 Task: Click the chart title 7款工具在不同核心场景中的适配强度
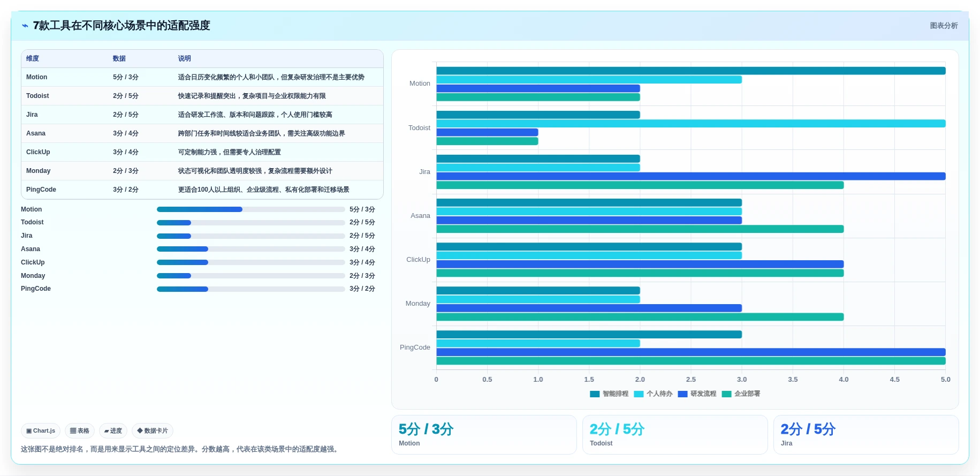coord(121,26)
